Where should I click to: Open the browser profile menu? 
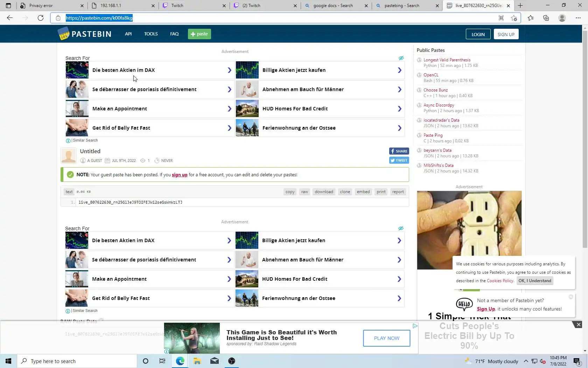[x=562, y=18]
